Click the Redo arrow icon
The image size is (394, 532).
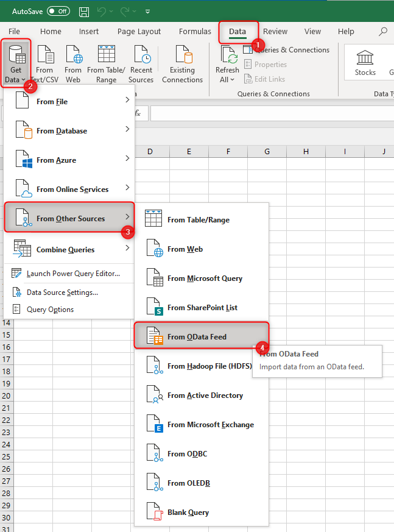click(125, 11)
